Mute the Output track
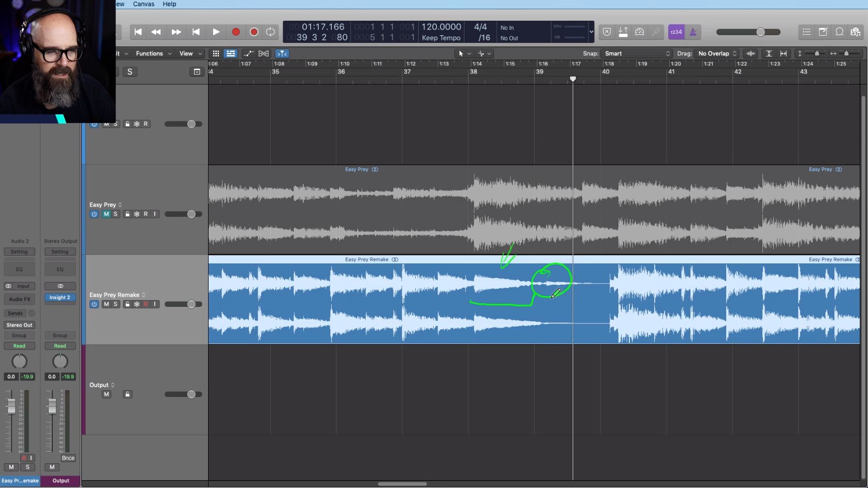 click(107, 394)
